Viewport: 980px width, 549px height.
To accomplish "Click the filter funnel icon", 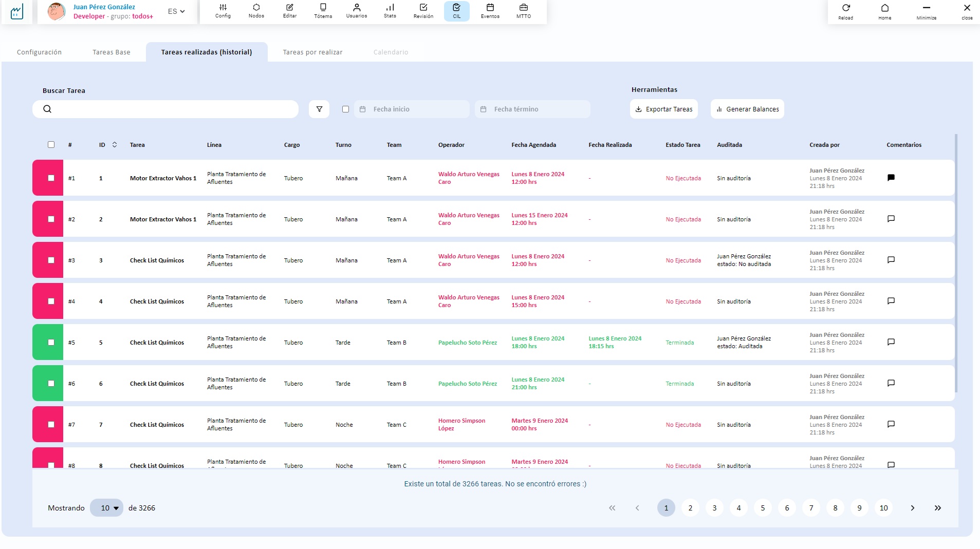I will click(319, 109).
